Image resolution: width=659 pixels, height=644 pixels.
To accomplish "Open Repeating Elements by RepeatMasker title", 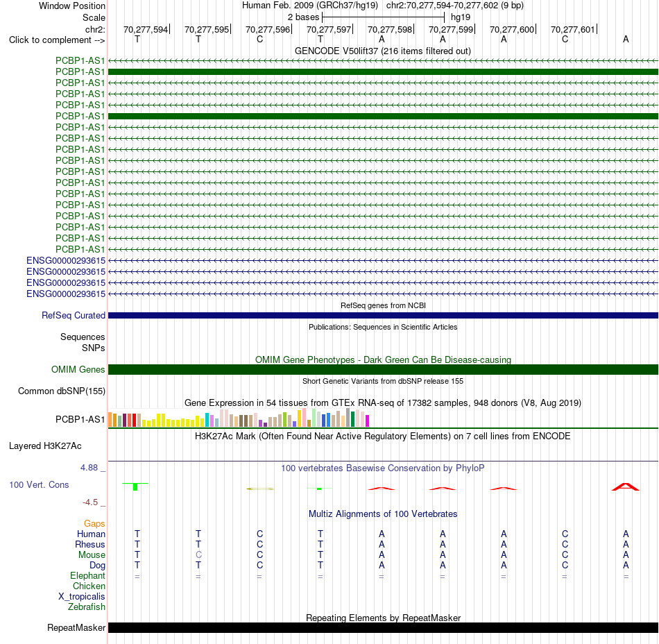I will (383, 618).
